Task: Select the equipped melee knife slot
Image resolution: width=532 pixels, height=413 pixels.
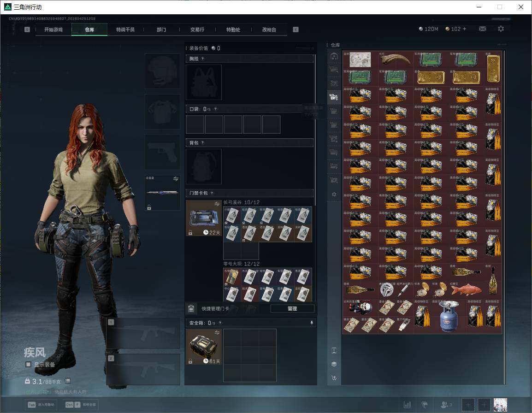Action: 163,193
